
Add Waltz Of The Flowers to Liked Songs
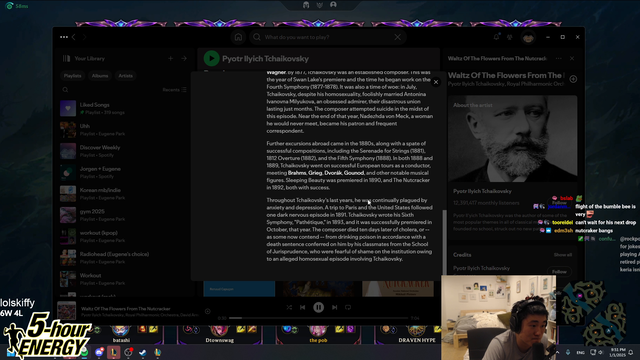pos(573,79)
